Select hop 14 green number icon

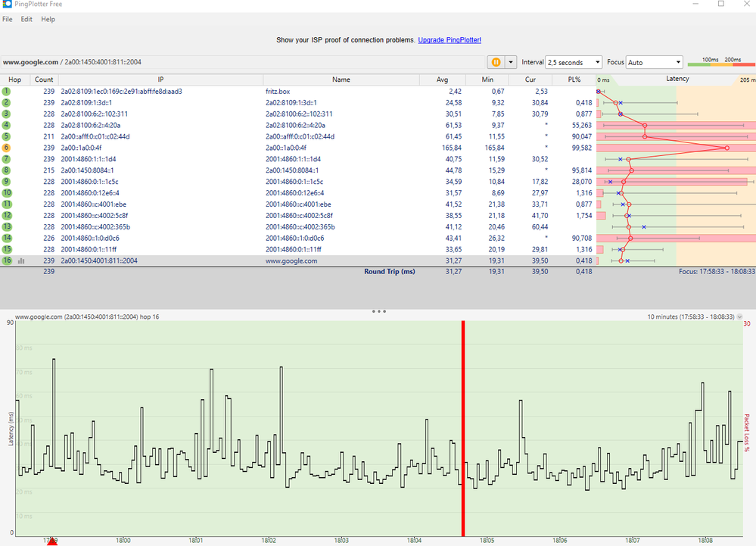click(7, 239)
